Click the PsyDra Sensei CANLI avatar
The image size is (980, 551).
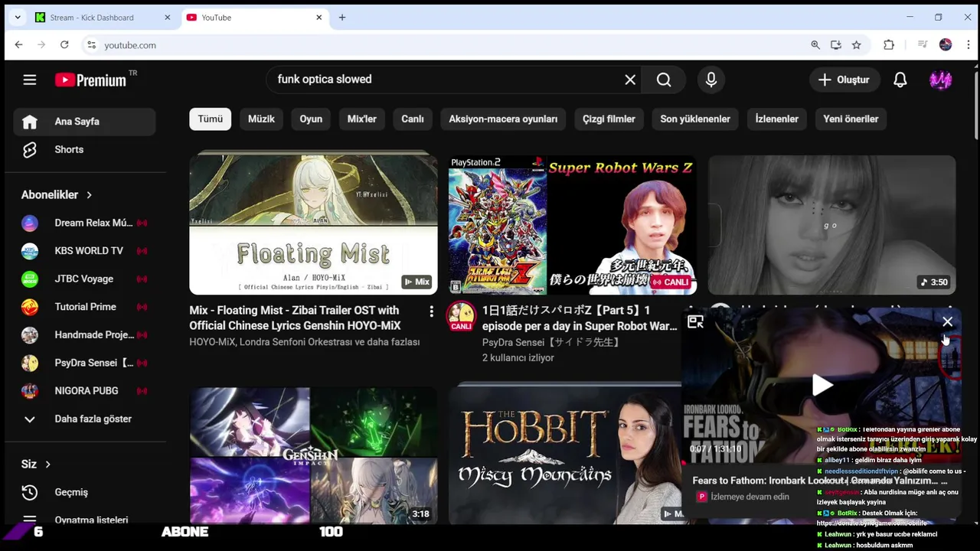[461, 316]
